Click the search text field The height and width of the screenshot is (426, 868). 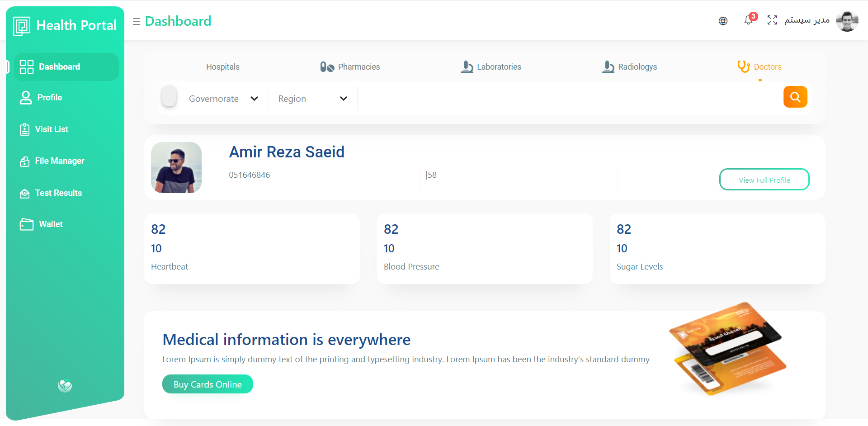[570, 98]
